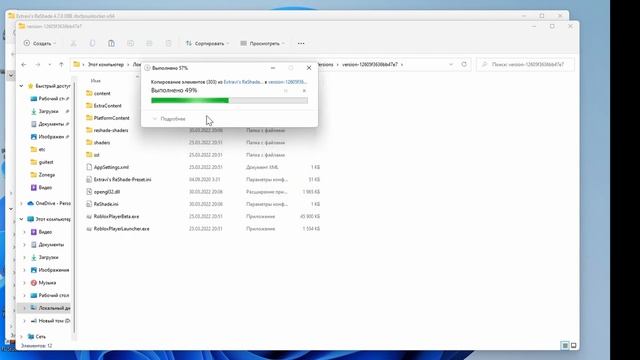Open recent locations dropdown arrow
640x360 pixels.
tap(49, 64)
